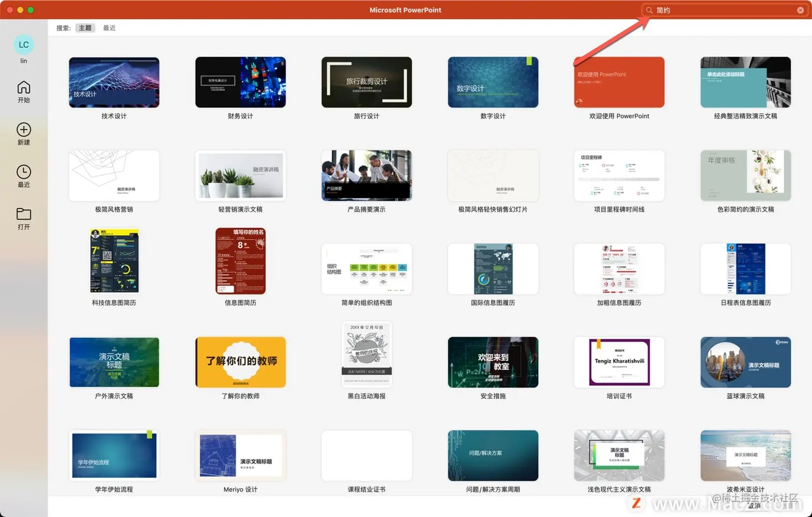Pick the 浅色现代主义演示文稿 template
The width and height of the screenshot is (812, 517).
click(619, 456)
